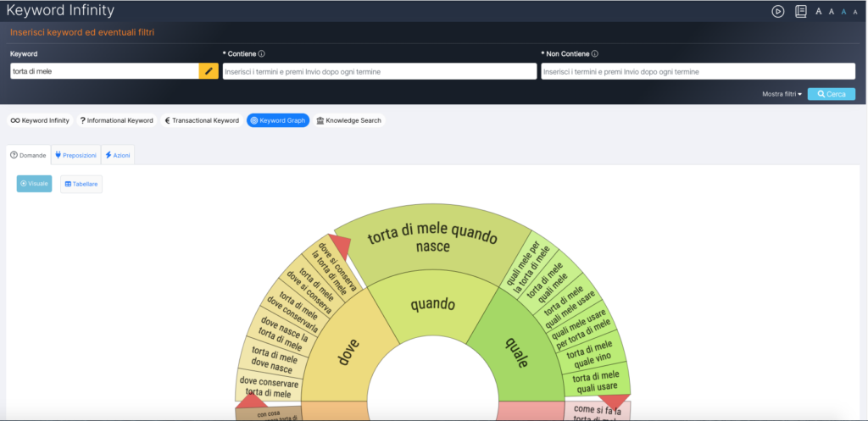Switch to Informational Keyword tab

pyautogui.click(x=117, y=120)
